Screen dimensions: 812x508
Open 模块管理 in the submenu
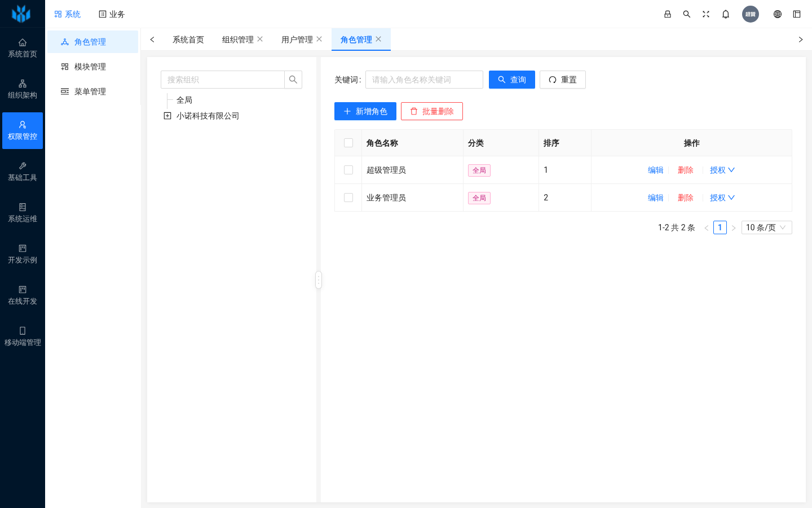point(92,67)
